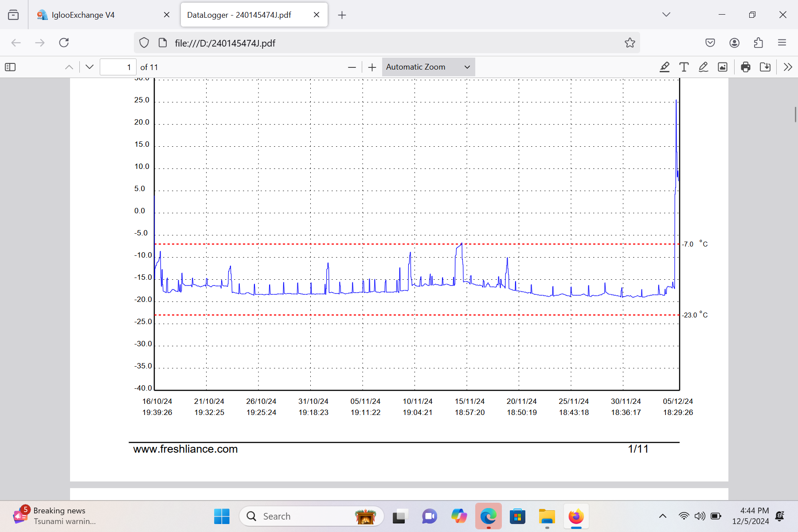This screenshot has height=532, width=798.
Task: Click the vertical scrollbar thumb
Action: coord(795,114)
